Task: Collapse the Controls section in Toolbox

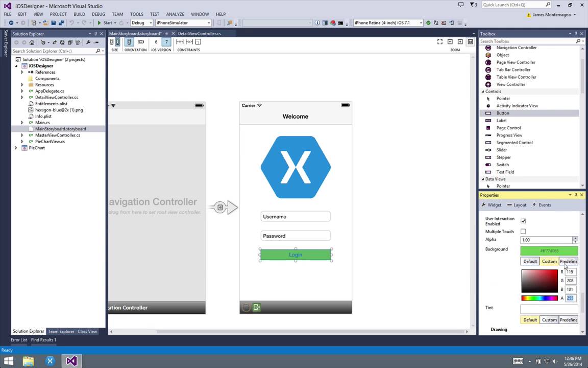Action: click(483, 91)
